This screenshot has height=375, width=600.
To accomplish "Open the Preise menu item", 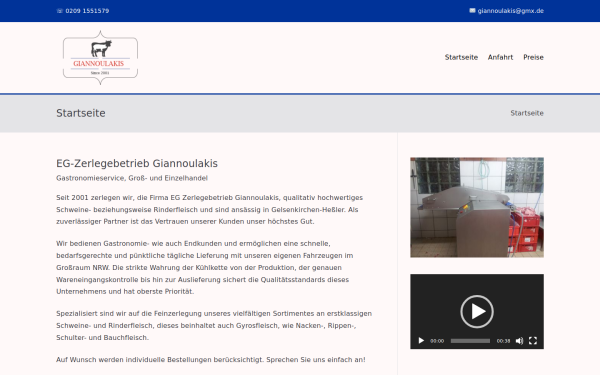I will 533,57.
